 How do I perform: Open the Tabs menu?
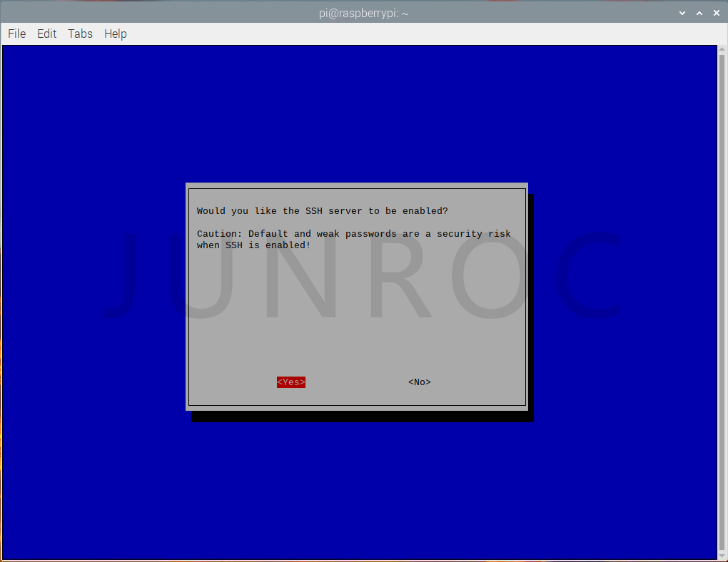click(80, 34)
